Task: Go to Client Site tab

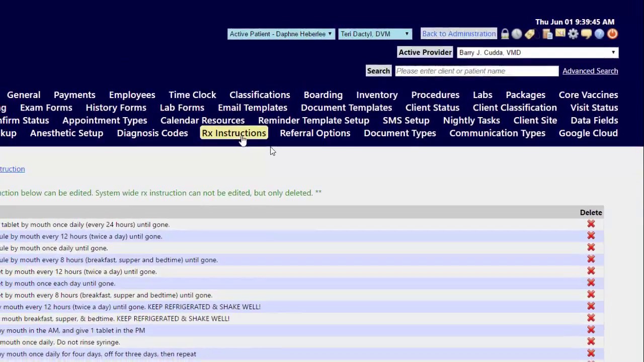Action: coord(535,121)
